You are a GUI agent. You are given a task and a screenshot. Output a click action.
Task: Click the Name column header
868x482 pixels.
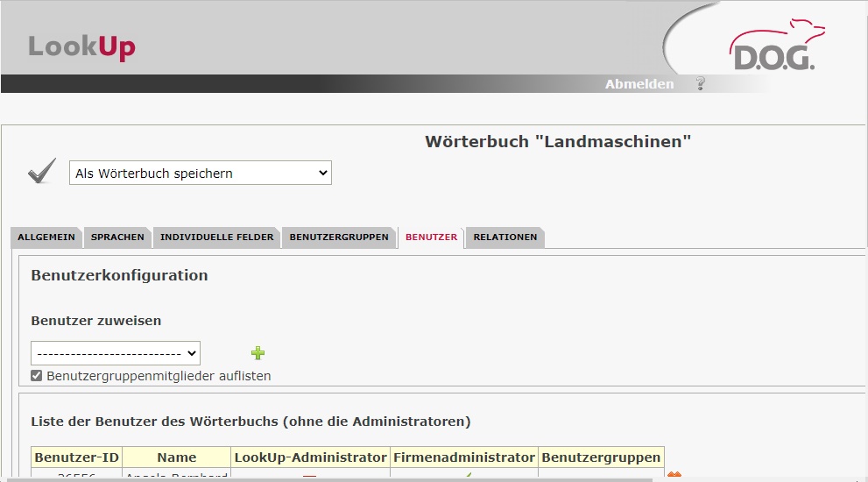(177, 457)
